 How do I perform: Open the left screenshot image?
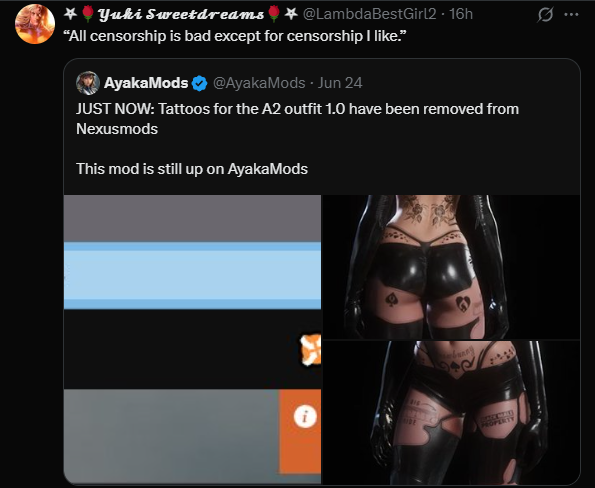(x=192, y=340)
